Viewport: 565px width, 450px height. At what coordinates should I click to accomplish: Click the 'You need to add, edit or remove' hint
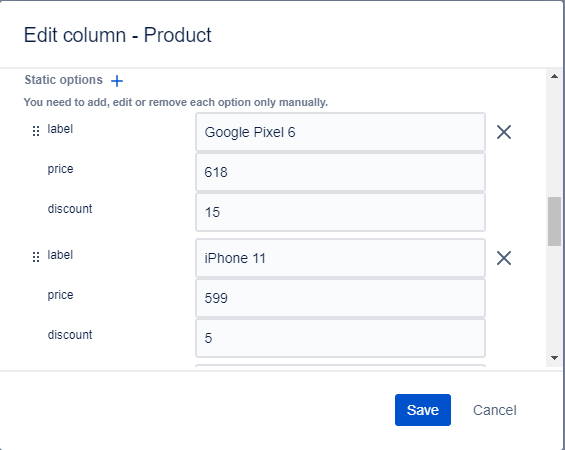pos(175,102)
